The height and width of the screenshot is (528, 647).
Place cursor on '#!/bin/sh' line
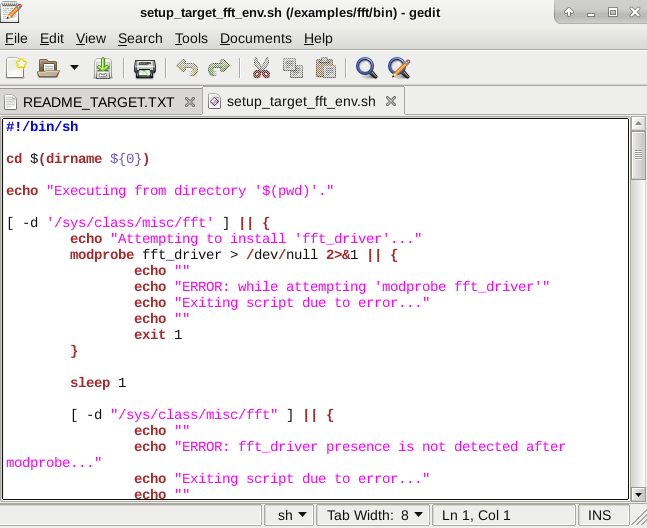click(42, 127)
